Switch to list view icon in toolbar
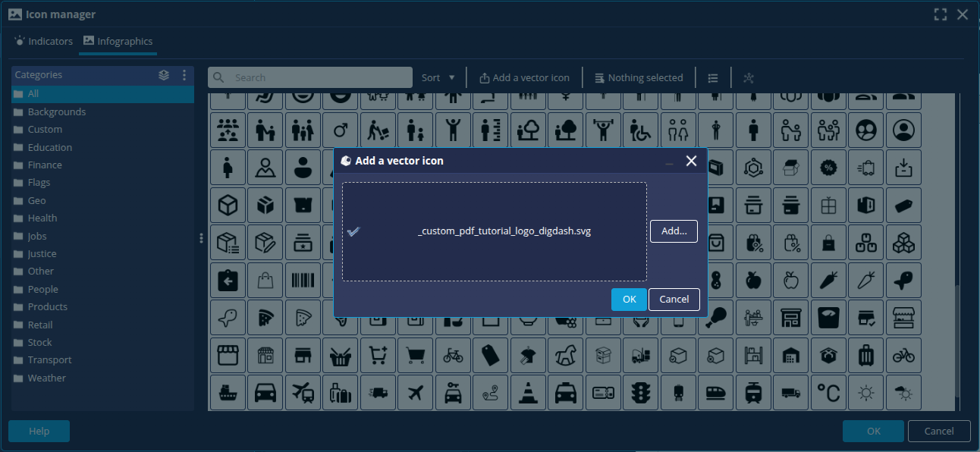 coord(713,77)
